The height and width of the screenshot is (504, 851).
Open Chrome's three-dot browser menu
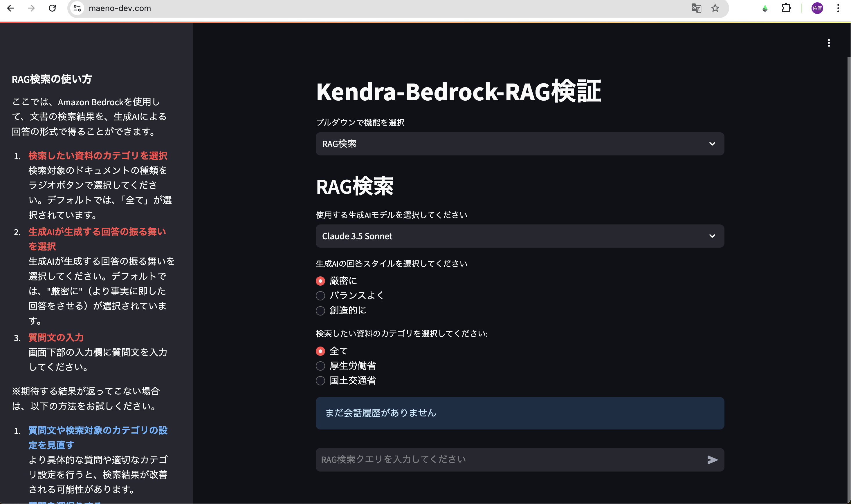coord(838,8)
